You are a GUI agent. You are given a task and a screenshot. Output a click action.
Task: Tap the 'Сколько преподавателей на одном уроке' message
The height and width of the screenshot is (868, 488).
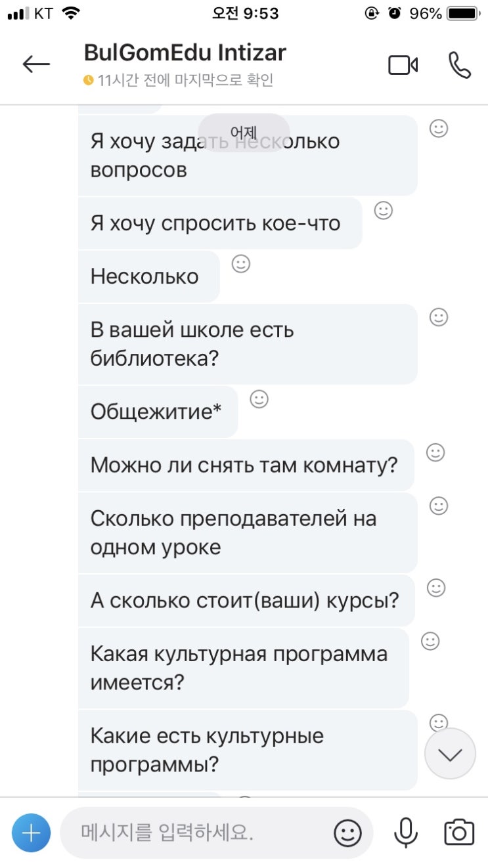(247, 532)
